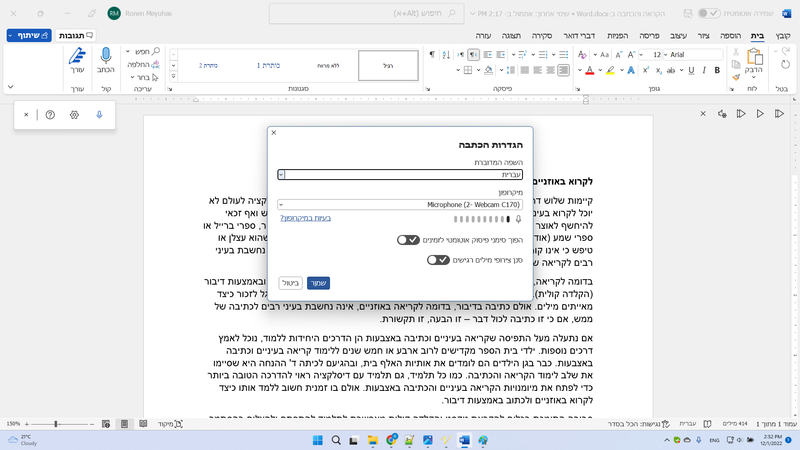Image resolution: width=800 pixels, height=450 pixels.
Task: Show paragraph marks pilcrow icon
Action: click(432, 55)
